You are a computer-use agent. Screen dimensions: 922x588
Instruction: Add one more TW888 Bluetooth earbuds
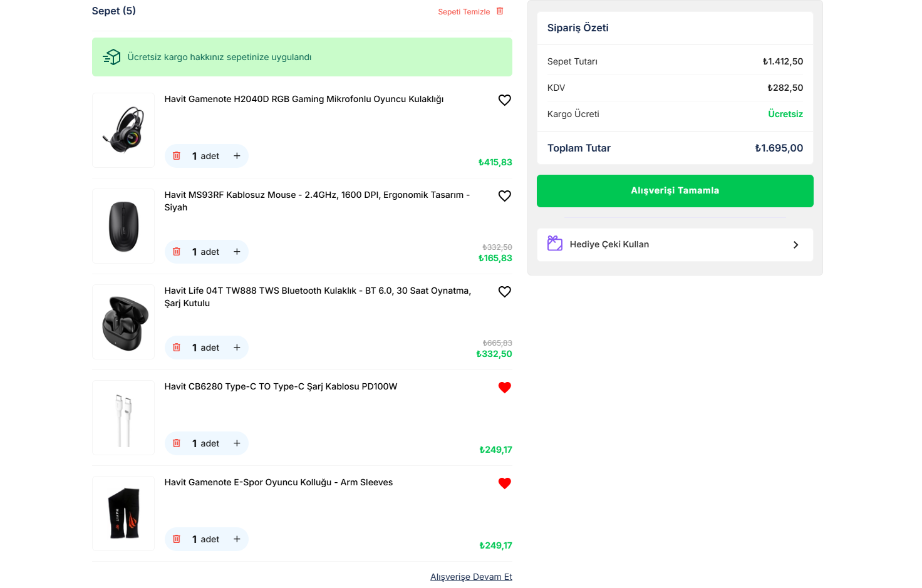[237, 348]
